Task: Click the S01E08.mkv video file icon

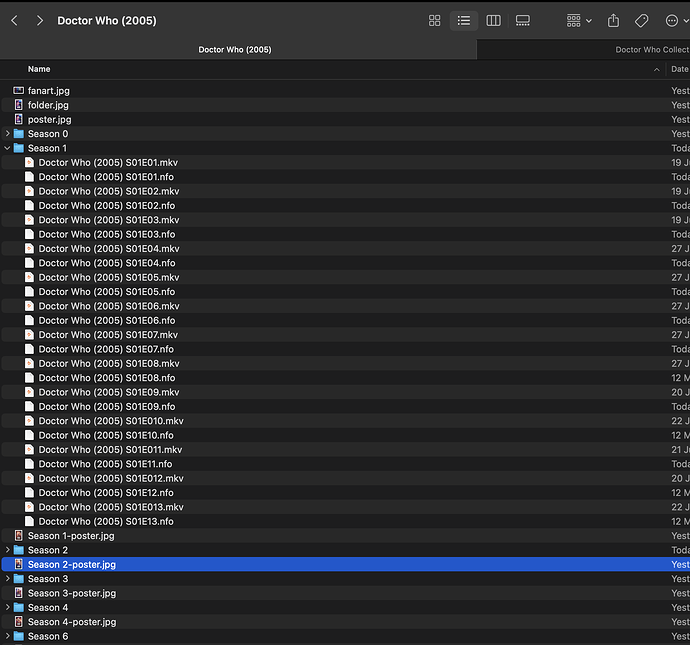Action: click(29, 363)
